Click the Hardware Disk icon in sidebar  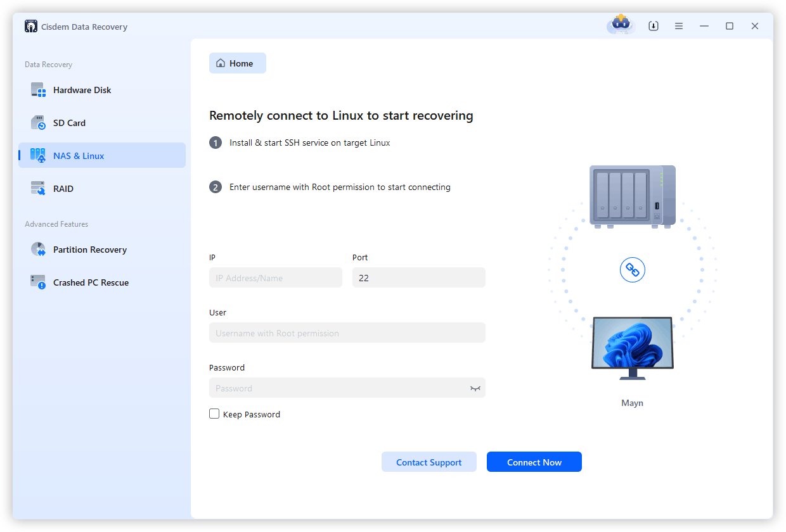[39, 90]
